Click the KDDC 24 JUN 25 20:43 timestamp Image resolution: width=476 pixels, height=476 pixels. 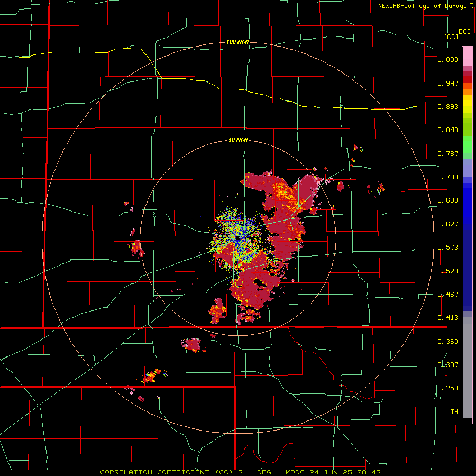[x=333, y=472]
